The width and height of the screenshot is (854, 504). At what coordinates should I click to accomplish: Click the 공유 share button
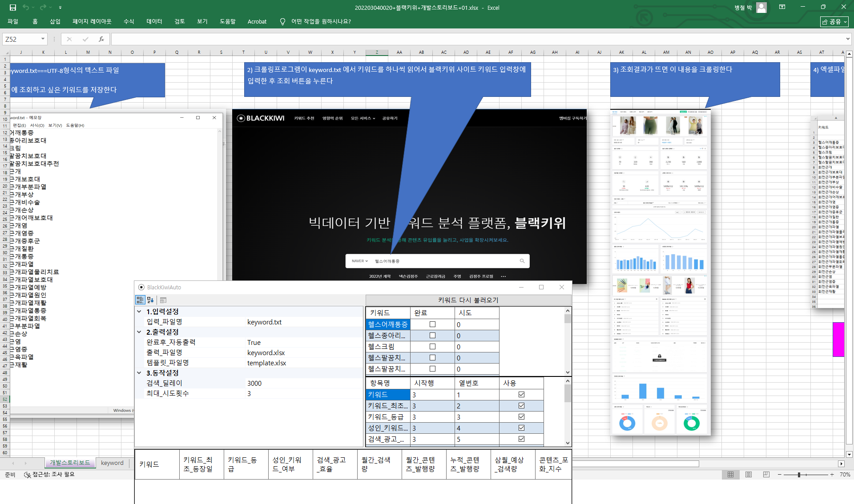[x=834, y=21]
